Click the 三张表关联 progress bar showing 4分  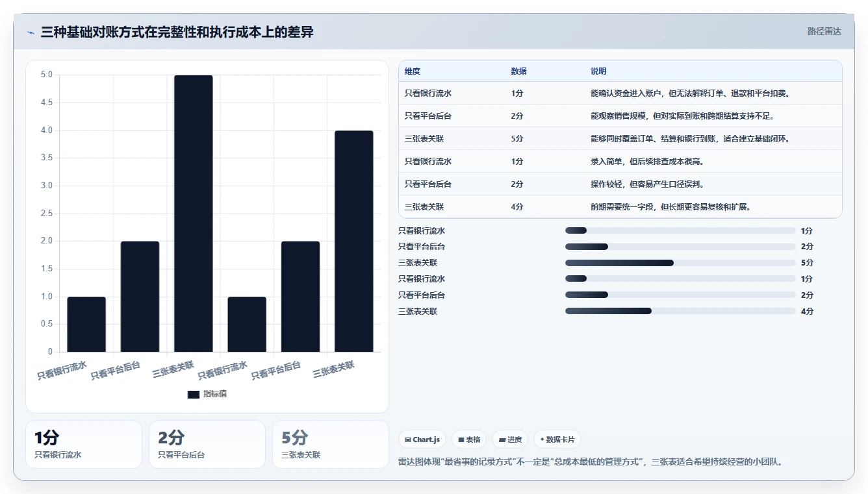pos(680,312)
